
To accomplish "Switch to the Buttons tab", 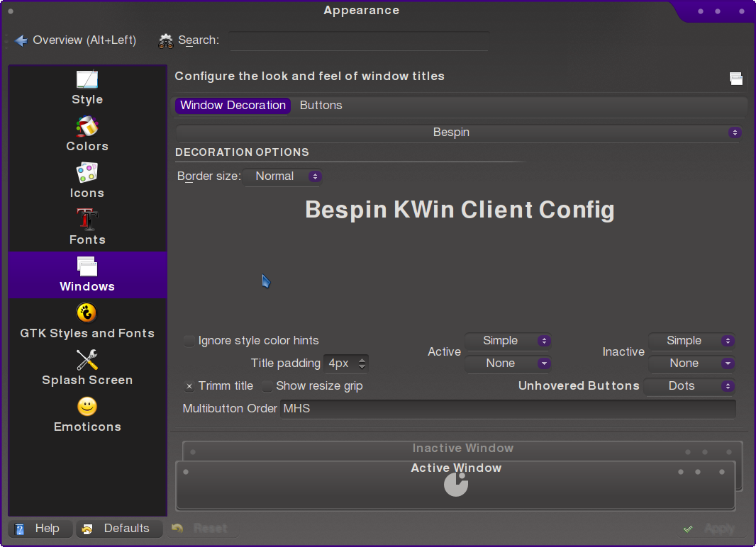I will tap(321, 106).
